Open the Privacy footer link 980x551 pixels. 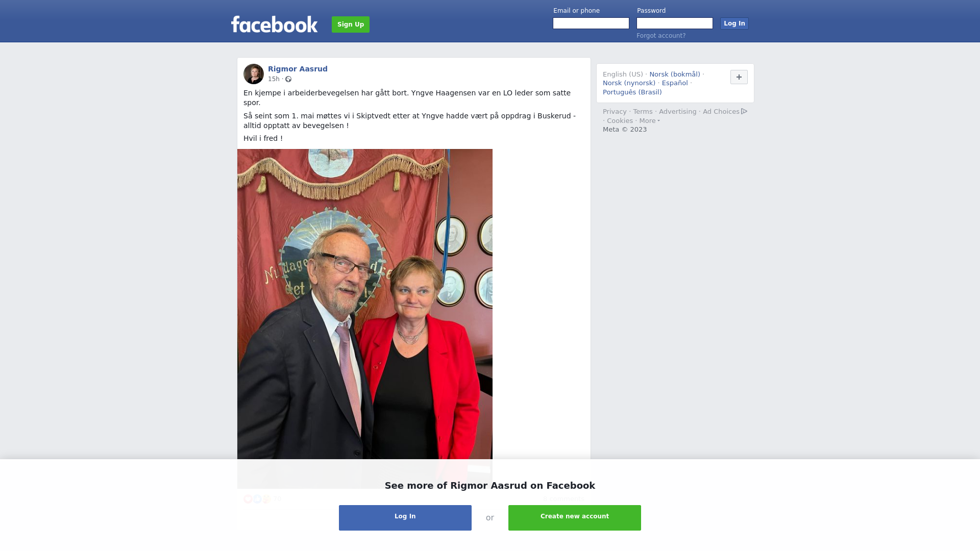coord(615,112)
